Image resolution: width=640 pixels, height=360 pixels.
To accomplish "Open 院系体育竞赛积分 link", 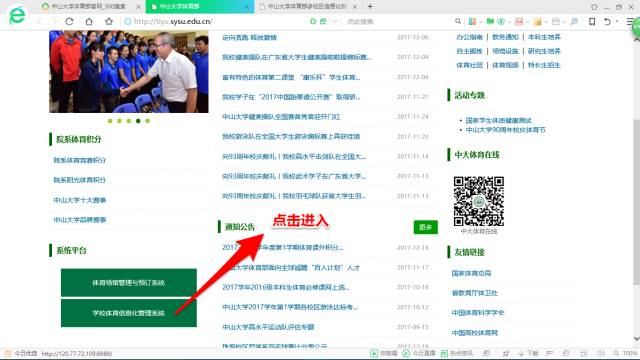I will tap(80, 160).
